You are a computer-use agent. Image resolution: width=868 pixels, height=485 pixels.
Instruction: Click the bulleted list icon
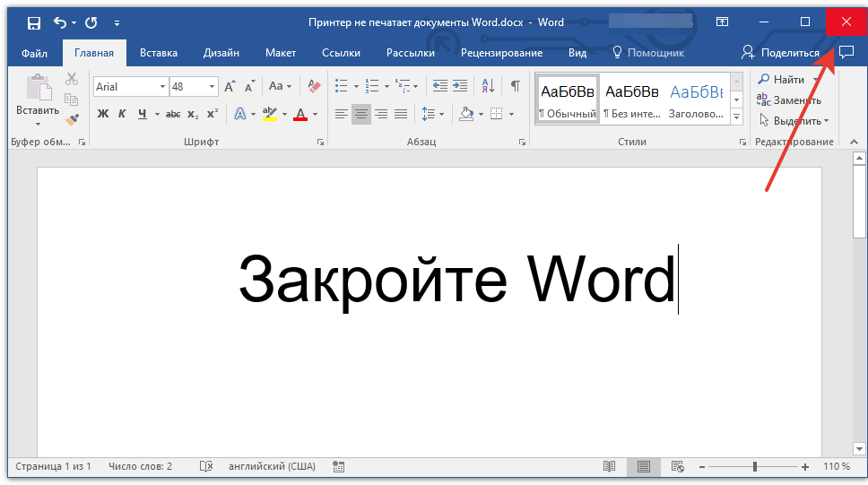[341, 87]
